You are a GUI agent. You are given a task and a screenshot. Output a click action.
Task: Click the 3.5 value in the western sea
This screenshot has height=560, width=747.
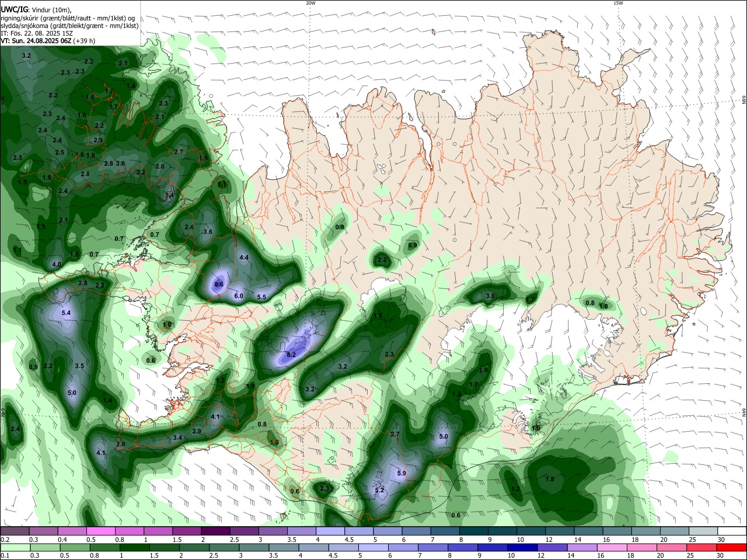pyautogui.click(x=80, y=366)
